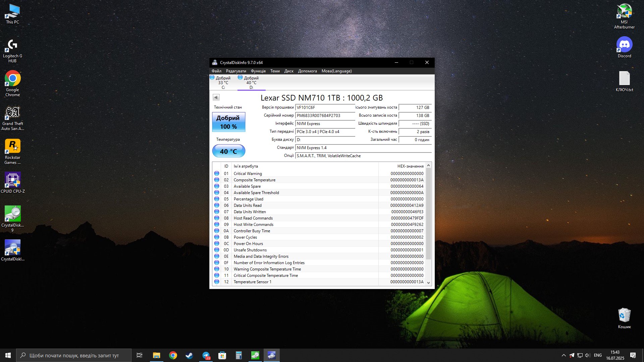Click the Windows Start button
644x362 pixels.
point(8,355)
